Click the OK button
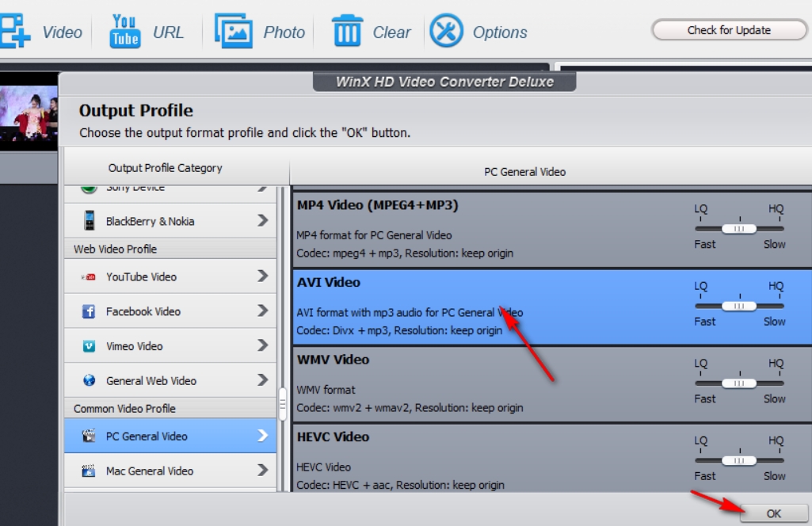 click(774, 513)
